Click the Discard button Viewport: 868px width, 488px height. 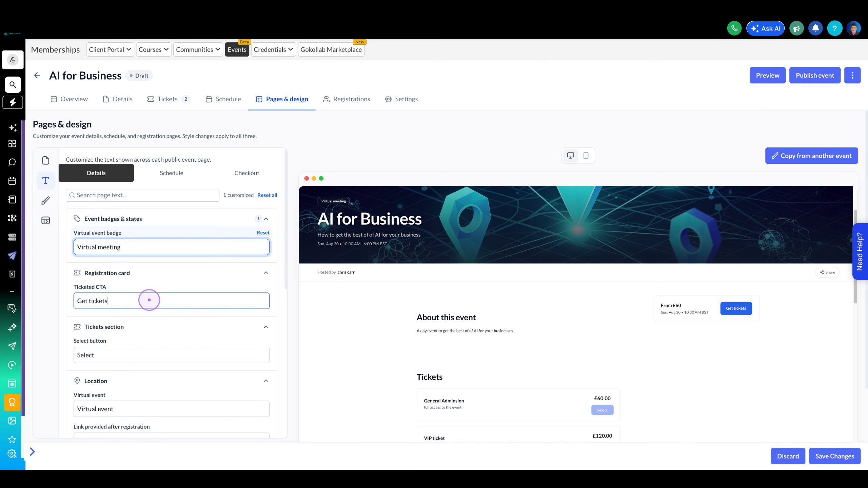pyautogui.click(x=788, y=456)
